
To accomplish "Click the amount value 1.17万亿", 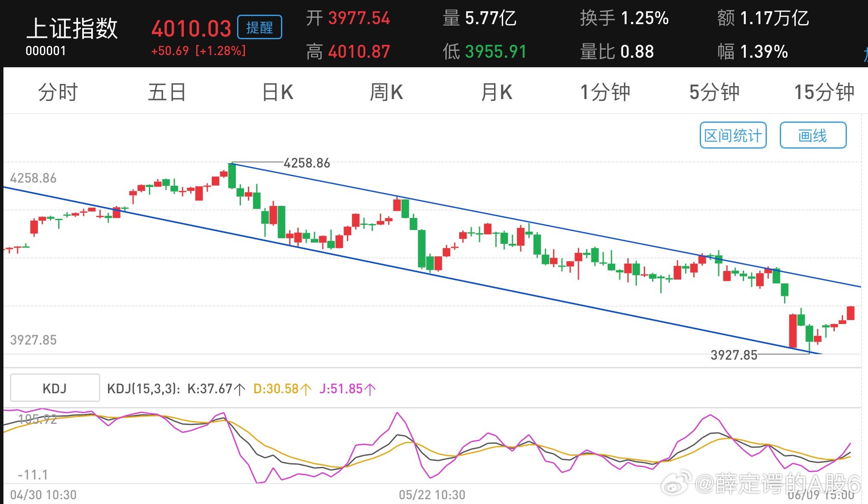I will (x=774, y=18).
